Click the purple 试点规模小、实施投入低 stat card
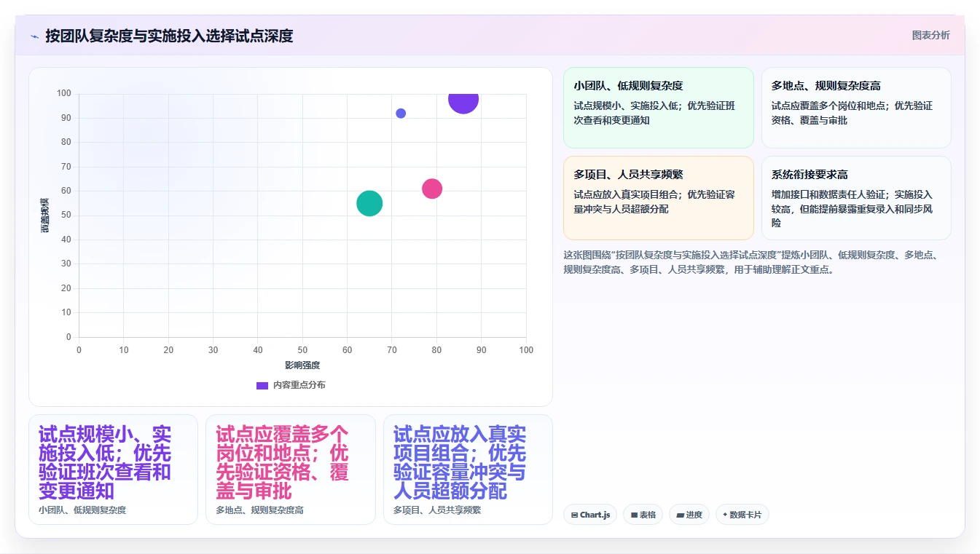Viewport: 980px width, 554px height. click(113, 470)
